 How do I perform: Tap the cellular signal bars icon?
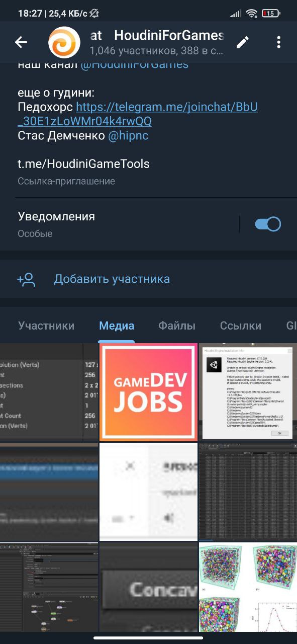pos(236,14)
